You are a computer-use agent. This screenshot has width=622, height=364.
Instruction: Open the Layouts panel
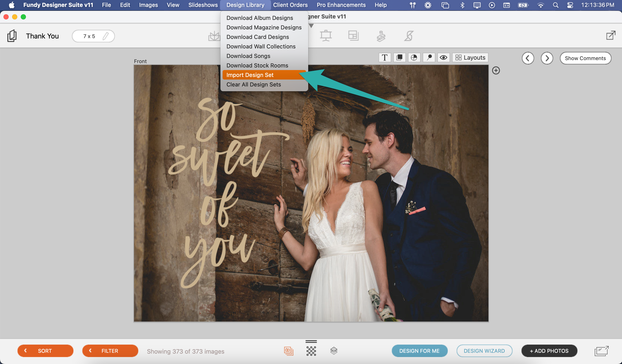470,57
